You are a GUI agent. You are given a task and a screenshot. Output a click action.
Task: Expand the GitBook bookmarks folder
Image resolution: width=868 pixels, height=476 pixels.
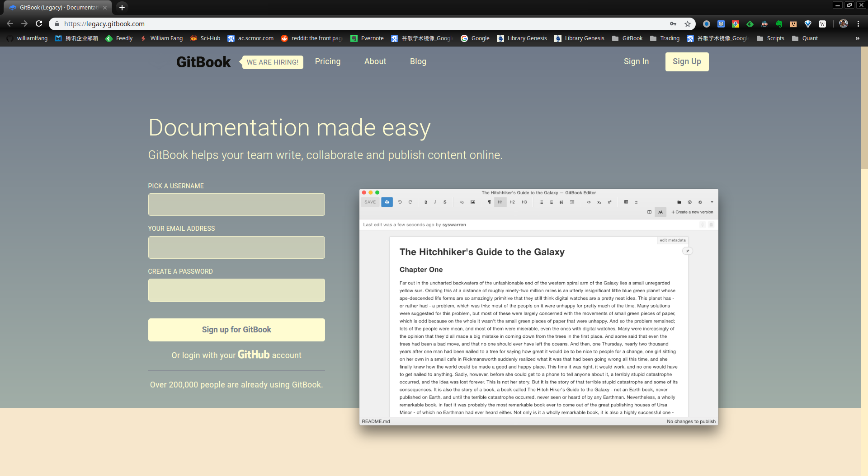(x=627, y=38)
